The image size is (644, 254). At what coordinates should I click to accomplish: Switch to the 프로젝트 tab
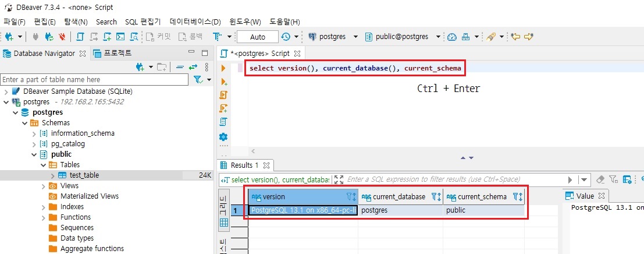point(112,53)
